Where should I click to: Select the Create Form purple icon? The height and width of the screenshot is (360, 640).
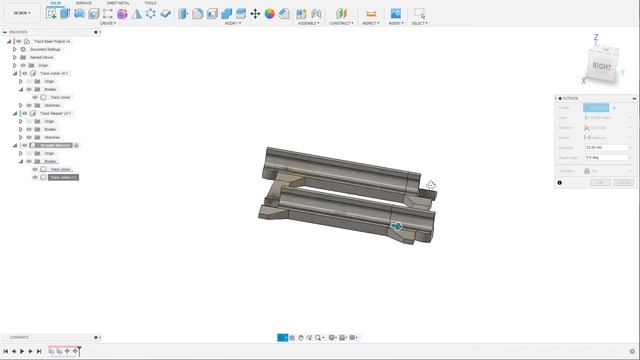click(122, 13)
